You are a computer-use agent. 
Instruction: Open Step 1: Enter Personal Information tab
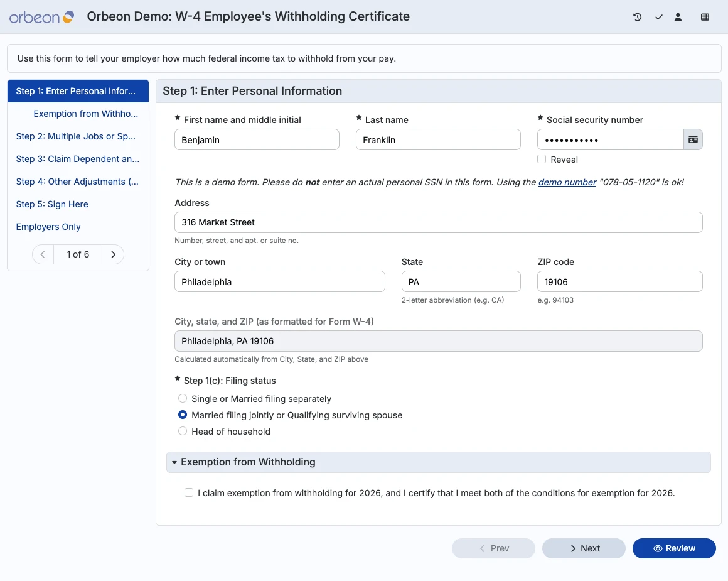click(78, 91)
